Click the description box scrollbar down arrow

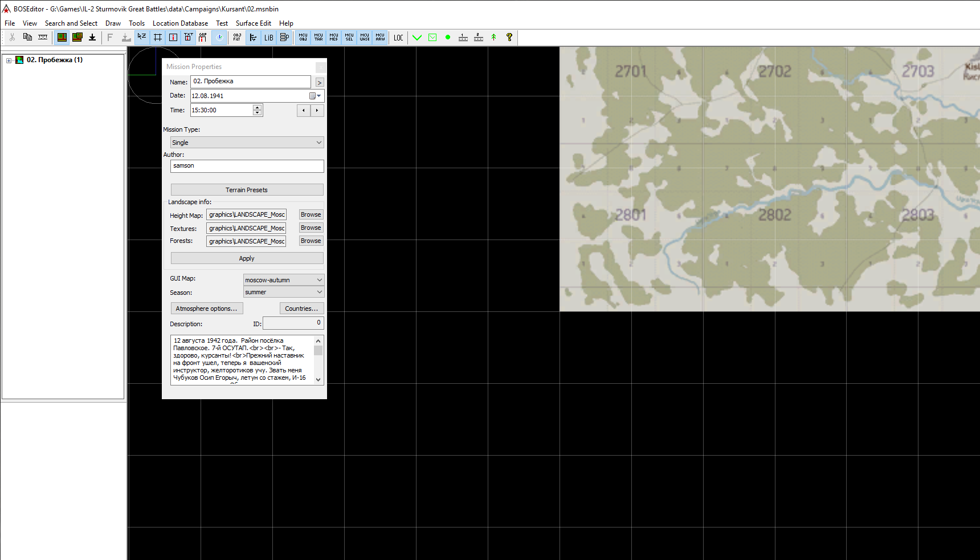pos(318,380)
